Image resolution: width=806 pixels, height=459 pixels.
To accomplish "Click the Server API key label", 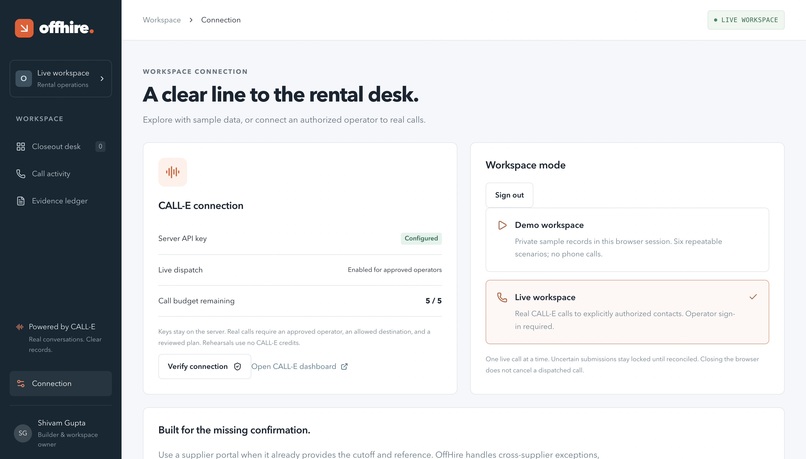I will (x=182, y=238).
